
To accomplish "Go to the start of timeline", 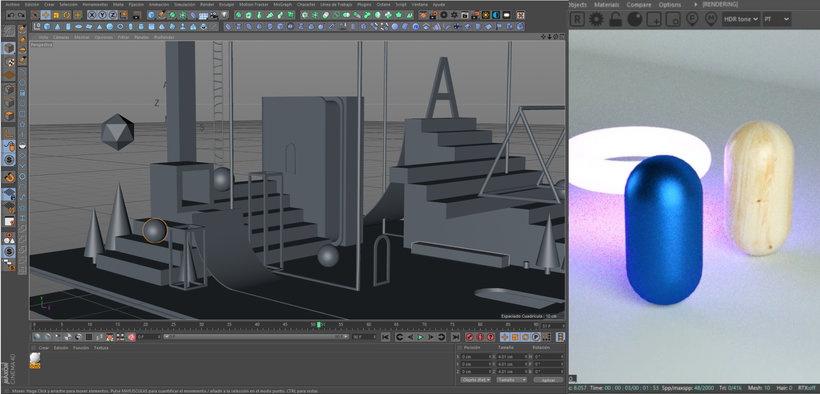I will (x=385, y=337).
